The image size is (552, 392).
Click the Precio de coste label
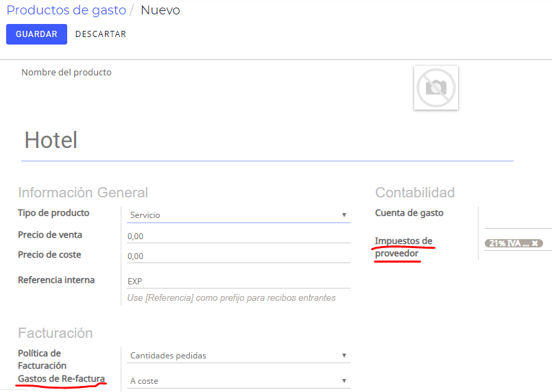click(49, 254)
